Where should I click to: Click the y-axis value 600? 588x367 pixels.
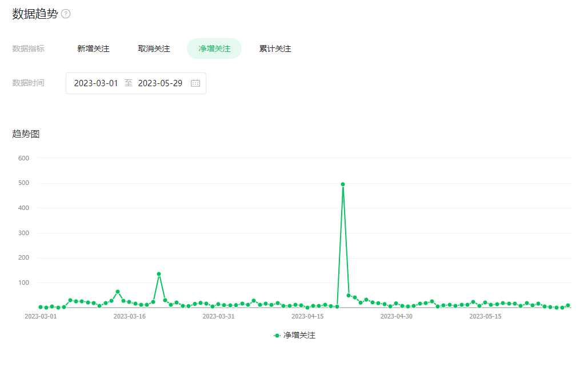(23, 159)
